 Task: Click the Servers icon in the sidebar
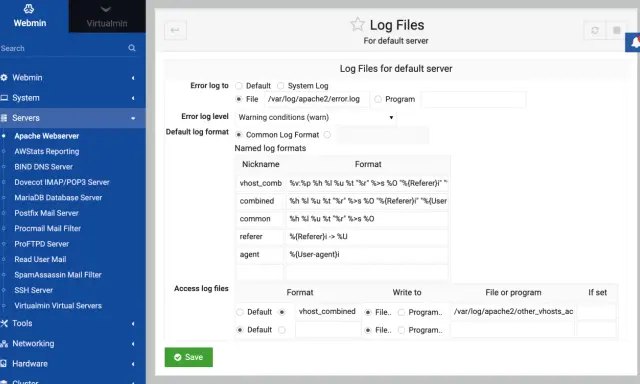(4, 118)
